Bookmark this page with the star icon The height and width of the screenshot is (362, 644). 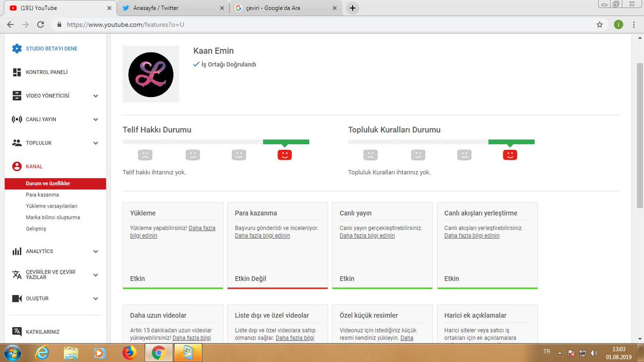click(x=599, y=25)
